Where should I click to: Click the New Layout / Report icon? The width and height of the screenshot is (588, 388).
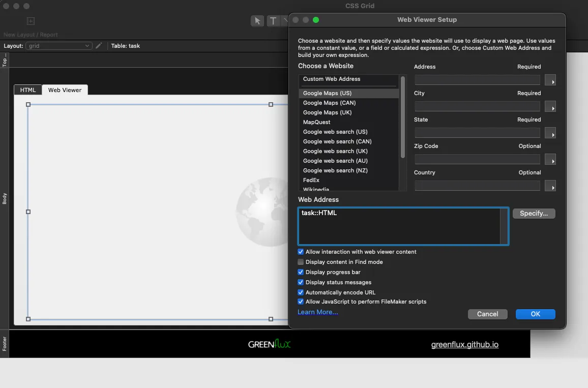31,21
